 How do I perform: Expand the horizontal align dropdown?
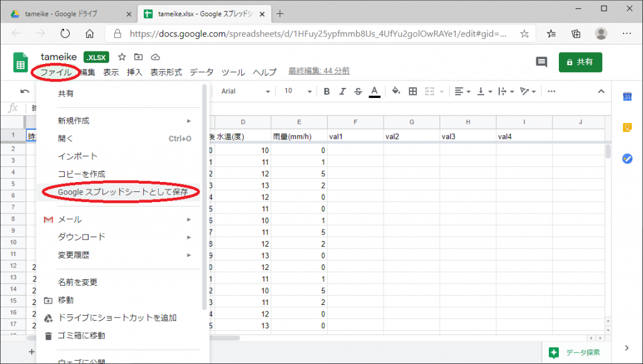(463, 92)
